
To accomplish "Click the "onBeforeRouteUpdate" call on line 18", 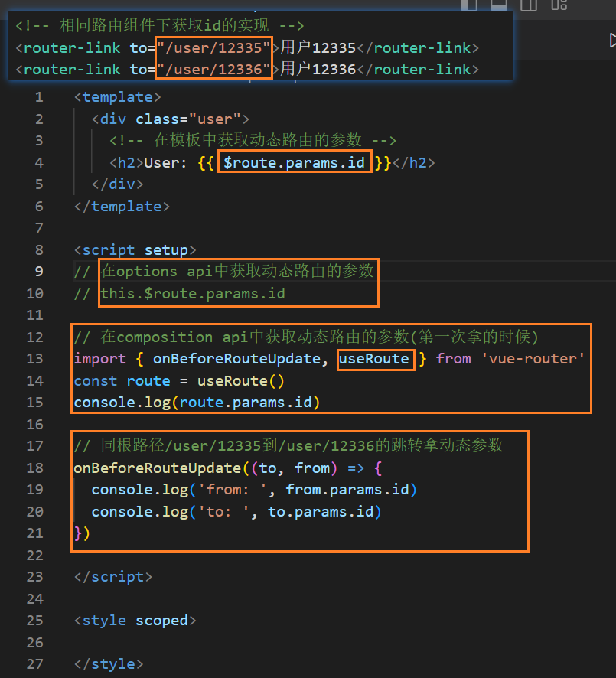I will point(158,468).
